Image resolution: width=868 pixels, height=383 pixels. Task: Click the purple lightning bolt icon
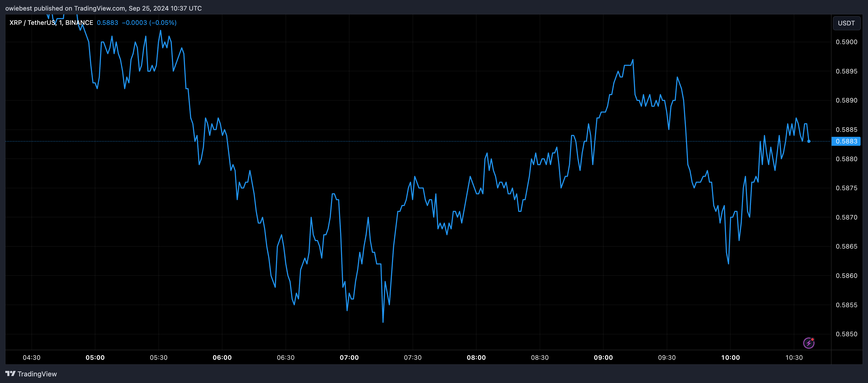tap(808, 343)
